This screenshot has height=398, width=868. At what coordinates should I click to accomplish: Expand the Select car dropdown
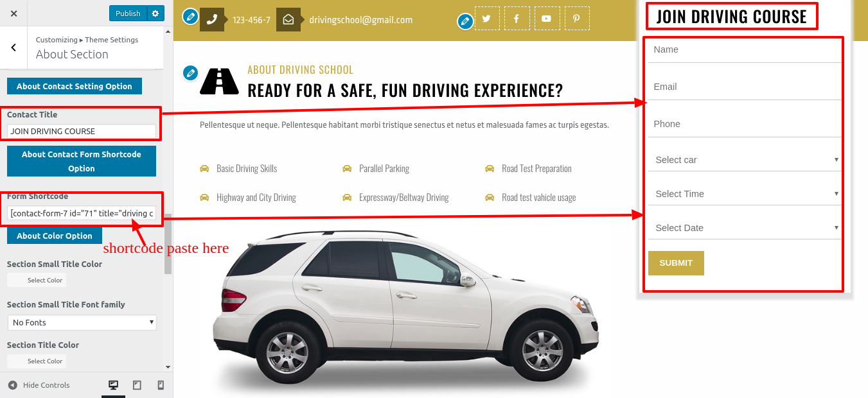[x=745, y=160]
